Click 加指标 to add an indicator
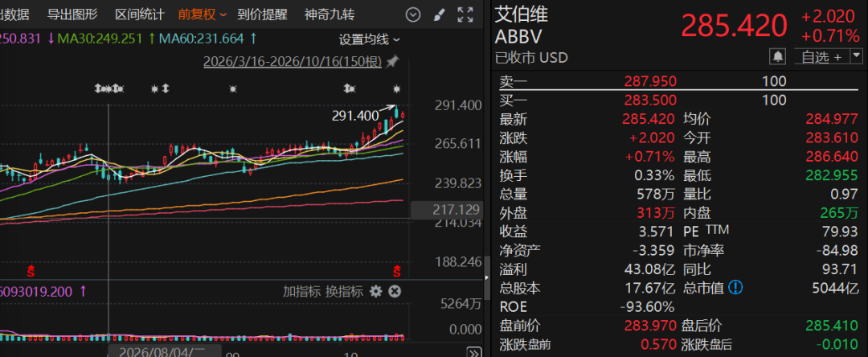 [x=301, y=292]
